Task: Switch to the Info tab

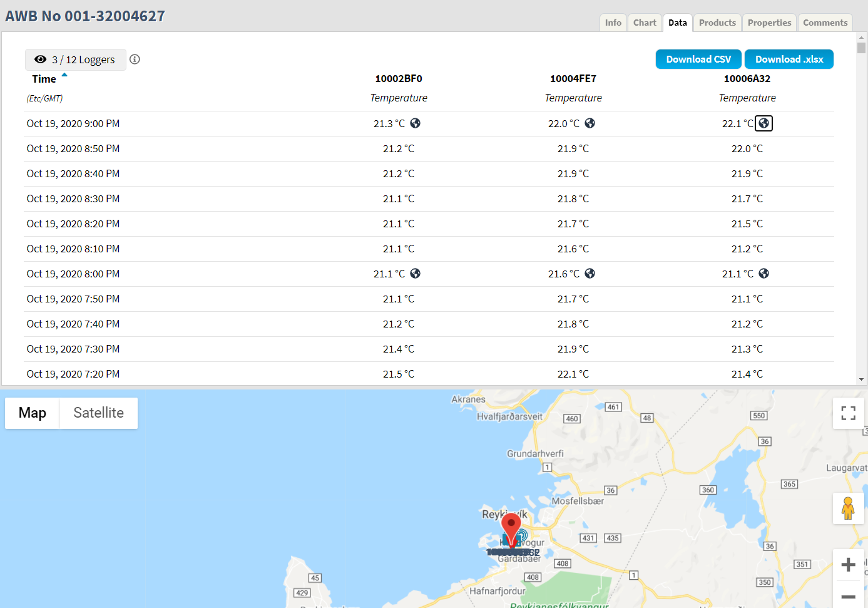Action: click(613, 23)
